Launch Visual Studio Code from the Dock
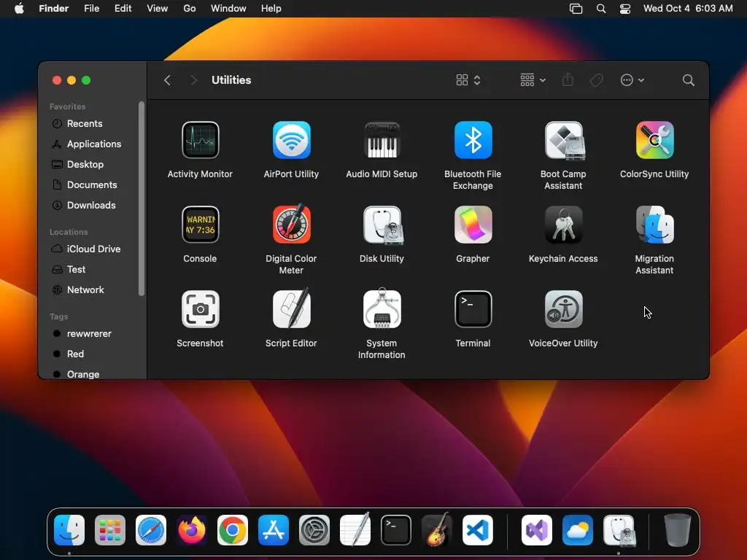 click(x=478, y=530)
